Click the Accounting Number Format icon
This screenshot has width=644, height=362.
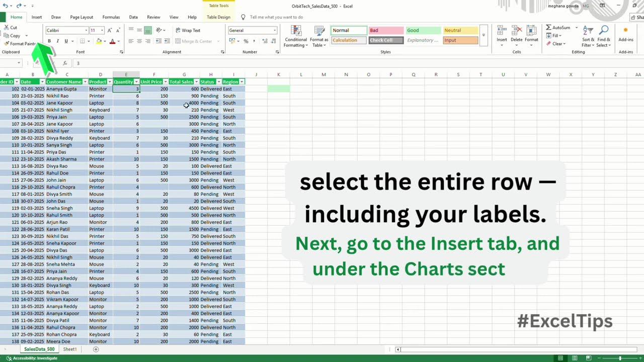[232, 41]
